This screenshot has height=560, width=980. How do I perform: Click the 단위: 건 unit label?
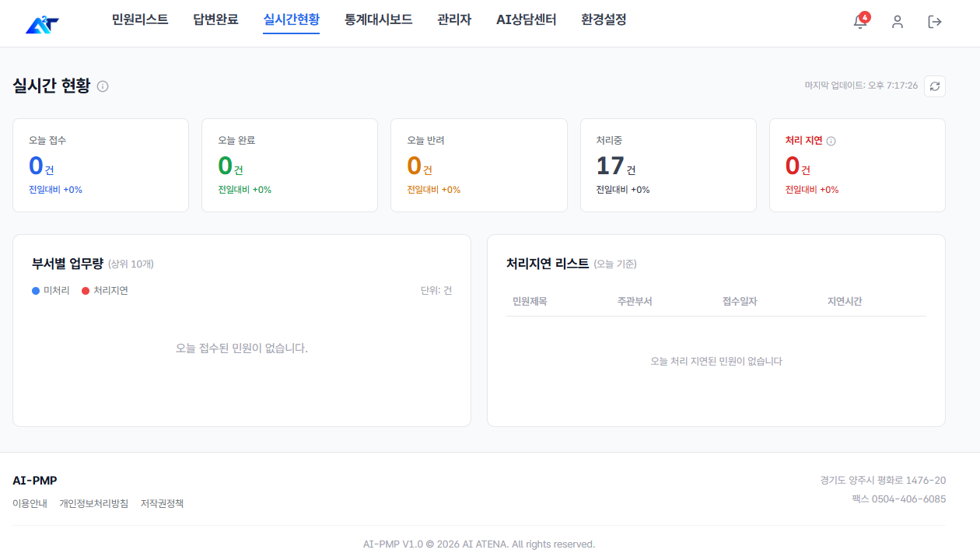coord(436,290)
